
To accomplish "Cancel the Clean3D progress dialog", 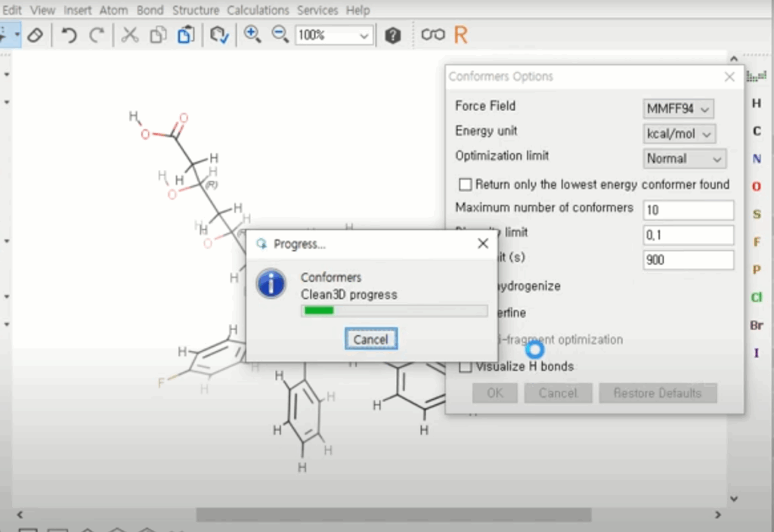I will point(371,339).
